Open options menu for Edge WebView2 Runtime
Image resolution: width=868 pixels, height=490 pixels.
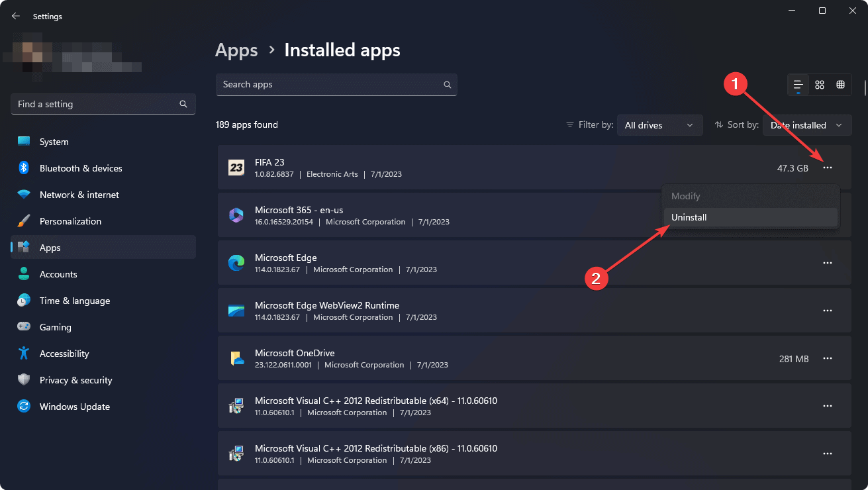click(x=828, y=311)
